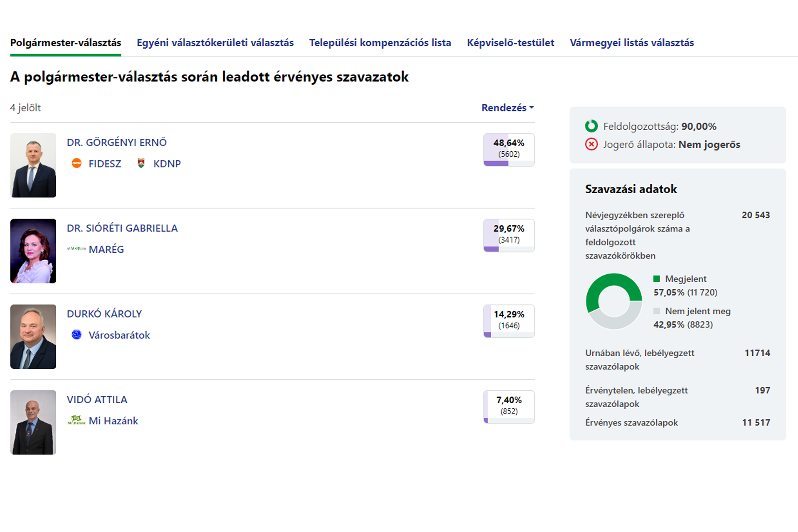The height and width of the screenshot is (532, 798).
Task: Click the 48,64% vote result bar
Action: click(x=509, y=150)
